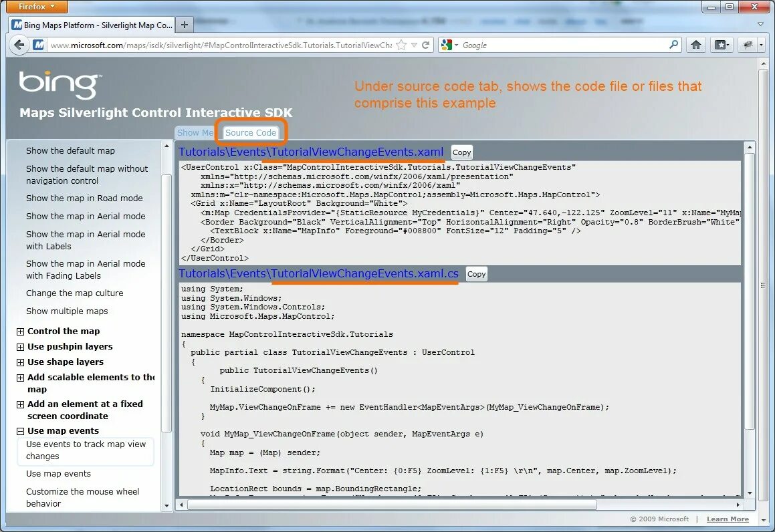This screenshot has width=775, height=532.
Task: Click the code panel vertical scrollbar thumb
Action: (x=750, y=291)
